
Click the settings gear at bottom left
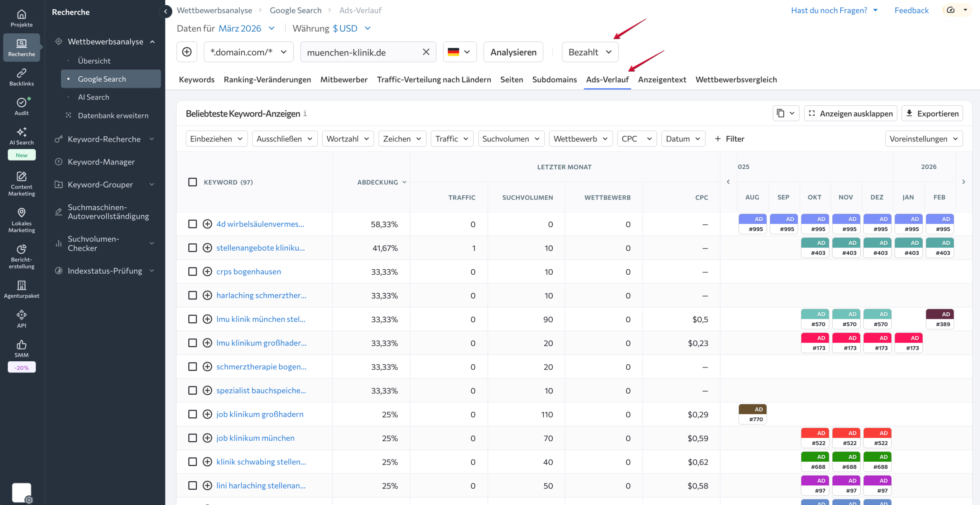[x=29, y=500]
